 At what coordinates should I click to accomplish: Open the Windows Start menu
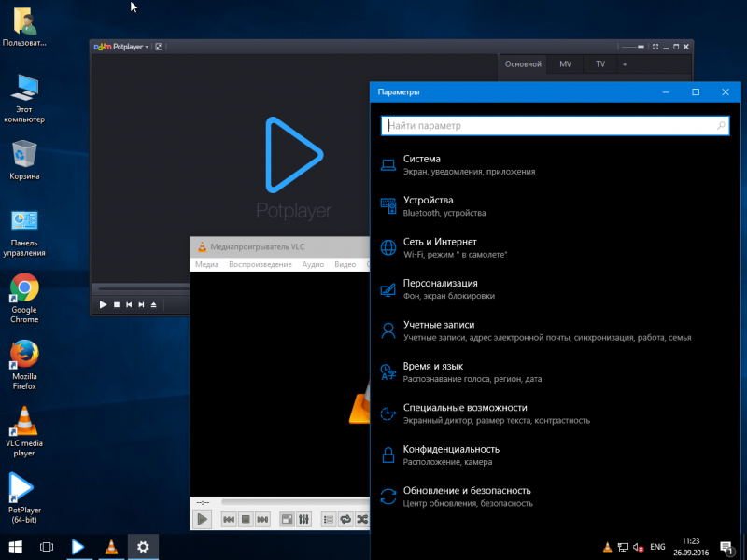(x=15, y=547)
